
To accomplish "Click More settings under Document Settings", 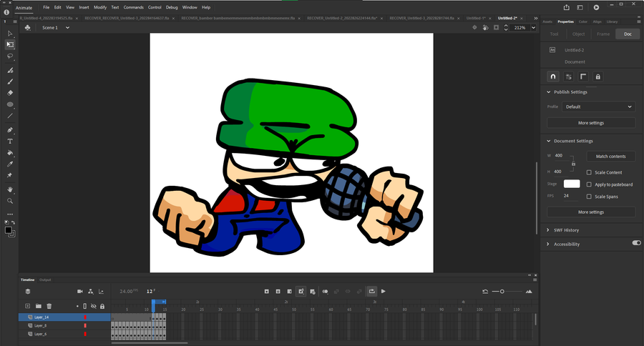I will [x=591, y=212].
